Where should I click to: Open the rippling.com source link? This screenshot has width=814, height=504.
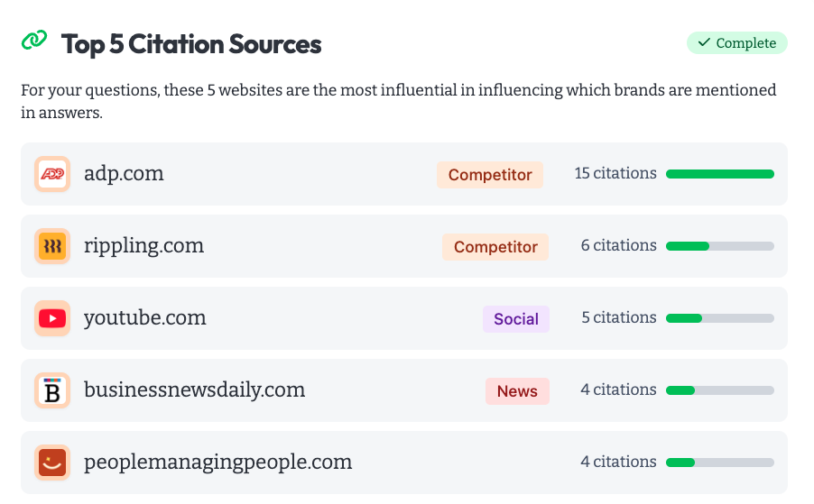(143, 246)
